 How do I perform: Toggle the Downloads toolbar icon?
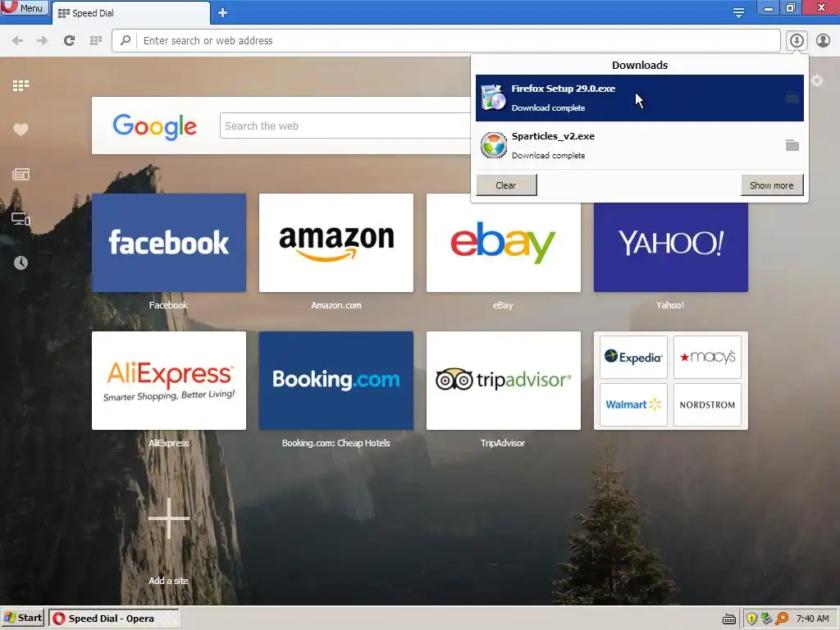click(797, 41)
